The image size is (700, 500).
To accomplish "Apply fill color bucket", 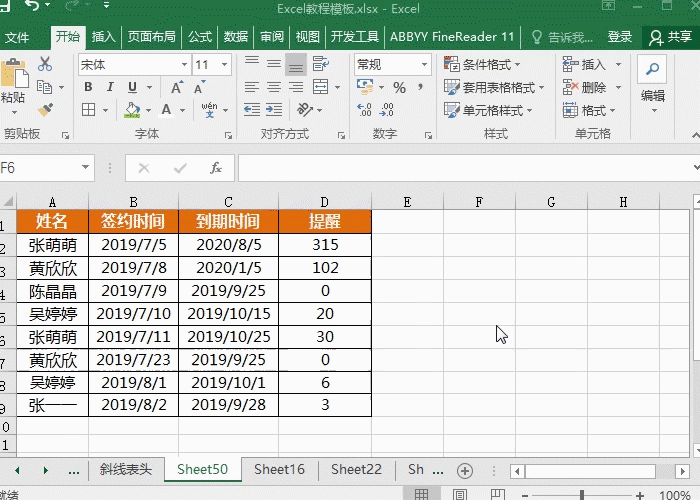I will pyautogui.click(x=132, y=110).
